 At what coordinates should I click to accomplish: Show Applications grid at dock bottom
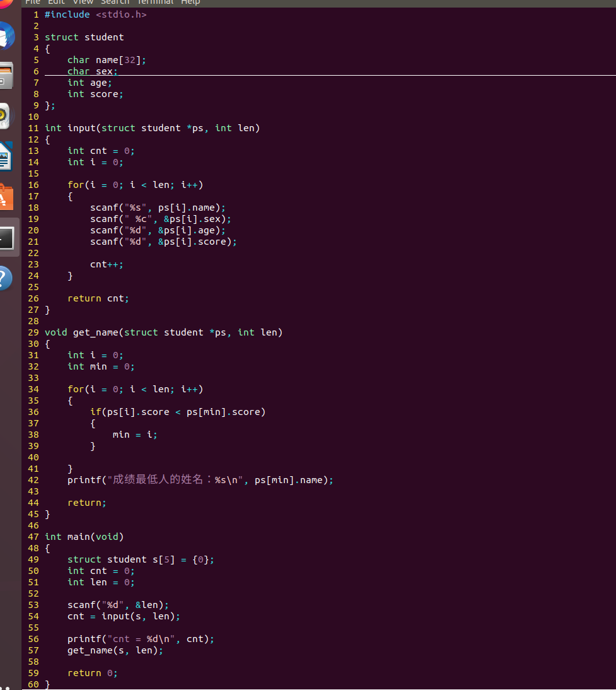click(x=6, y=686)
